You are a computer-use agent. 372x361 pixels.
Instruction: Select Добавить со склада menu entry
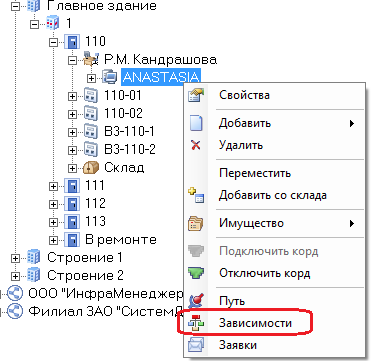coord(274,195)
